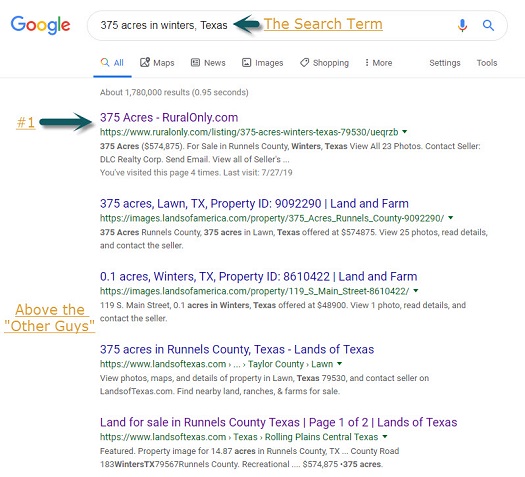Open search Tools
Screen dimensions: 525x477
point(487,63)
